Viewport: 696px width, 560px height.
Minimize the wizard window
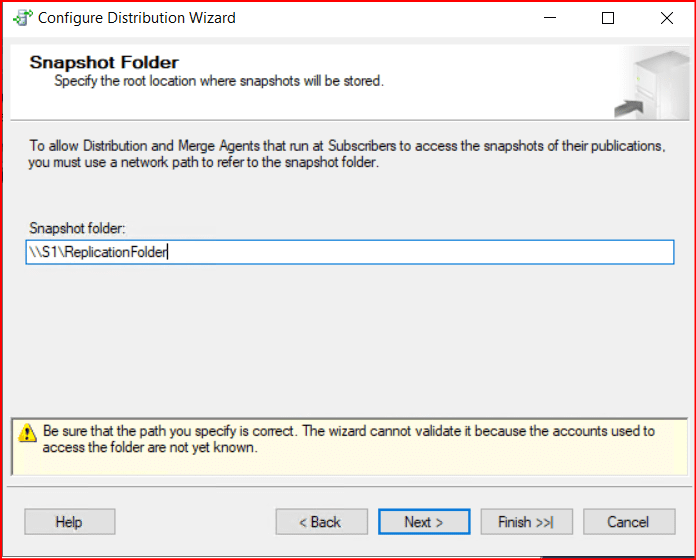pos(550,18)
